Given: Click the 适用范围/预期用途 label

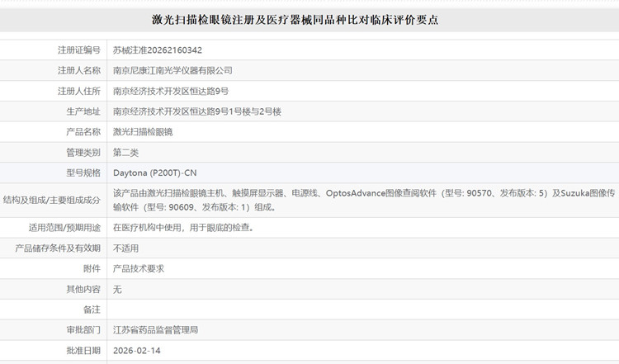Looking at the screenshot, I should pyautogui.click(x=64, y=228).
